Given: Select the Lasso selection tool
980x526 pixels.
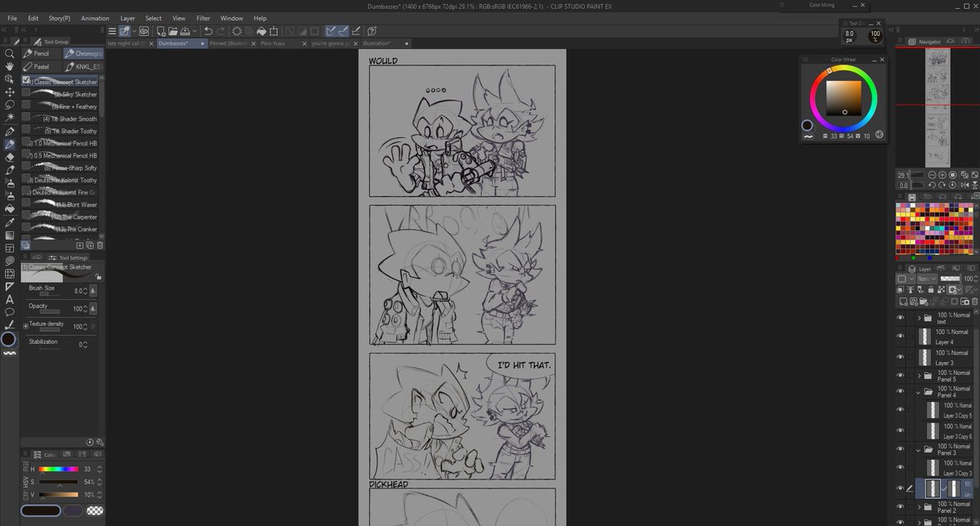Looking at the screenshot, I should 9,105.
